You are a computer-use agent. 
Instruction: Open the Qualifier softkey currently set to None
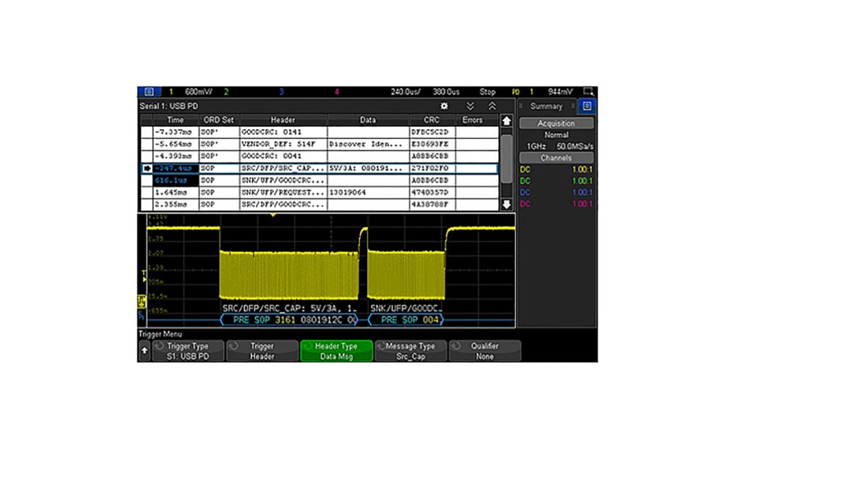coord(485,350)
